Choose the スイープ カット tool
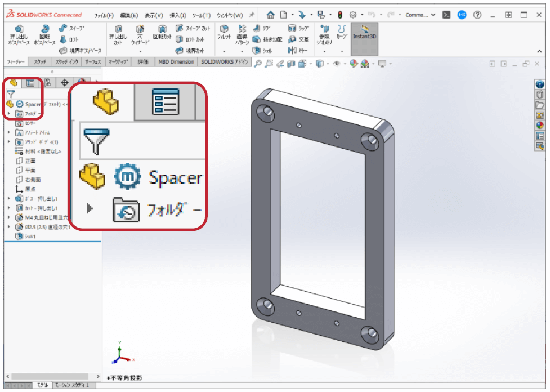 193,28
